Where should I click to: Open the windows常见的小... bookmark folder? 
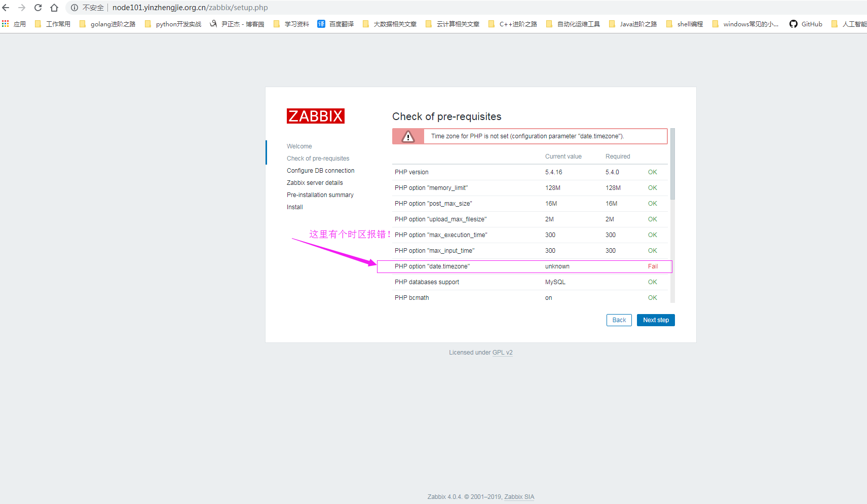click(745, 24)
